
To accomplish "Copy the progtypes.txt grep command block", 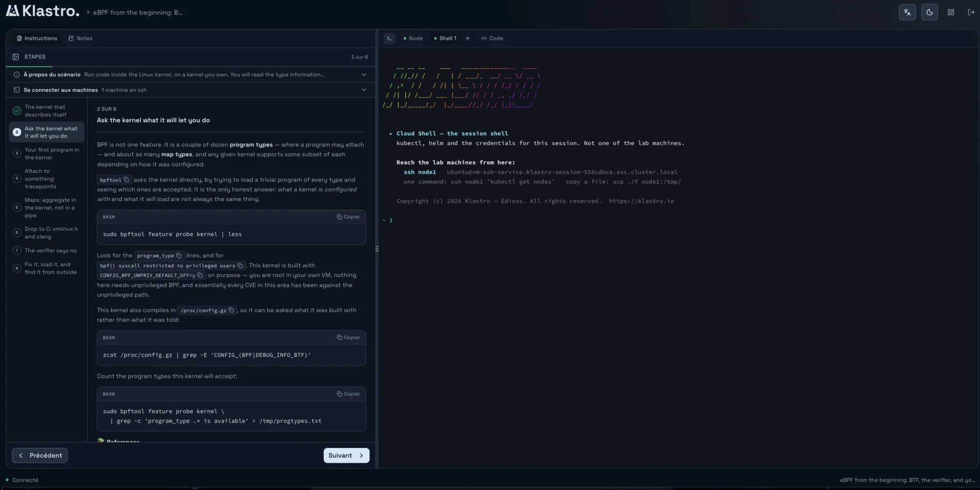I will (x=348, y=394).
